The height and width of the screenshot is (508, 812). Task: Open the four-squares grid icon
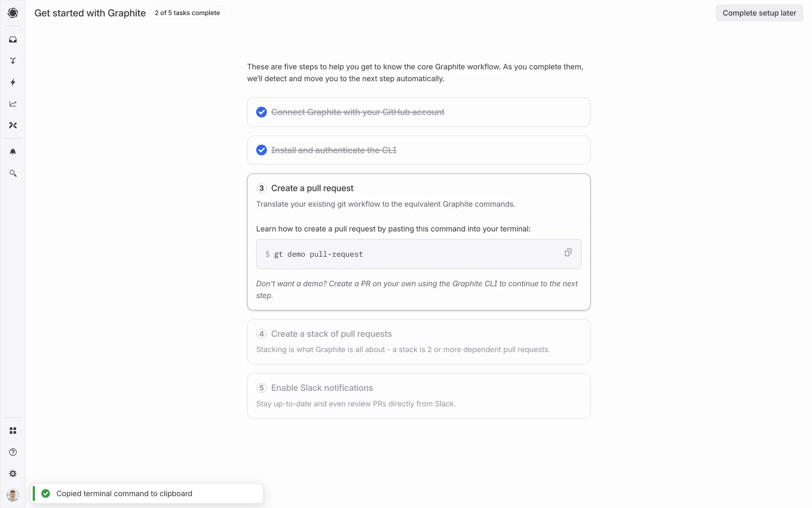pos(13,431)
